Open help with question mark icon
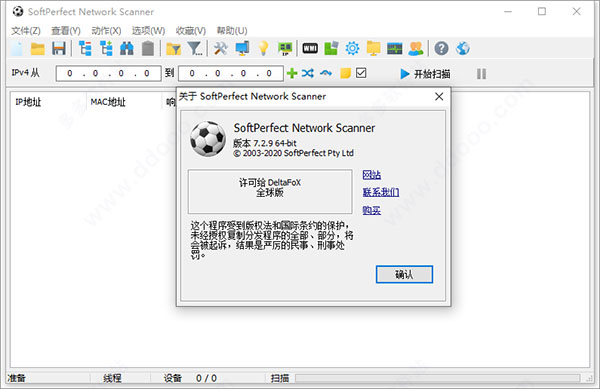The width and height of the screenshot is (600, 389). (x=441, y=49)
